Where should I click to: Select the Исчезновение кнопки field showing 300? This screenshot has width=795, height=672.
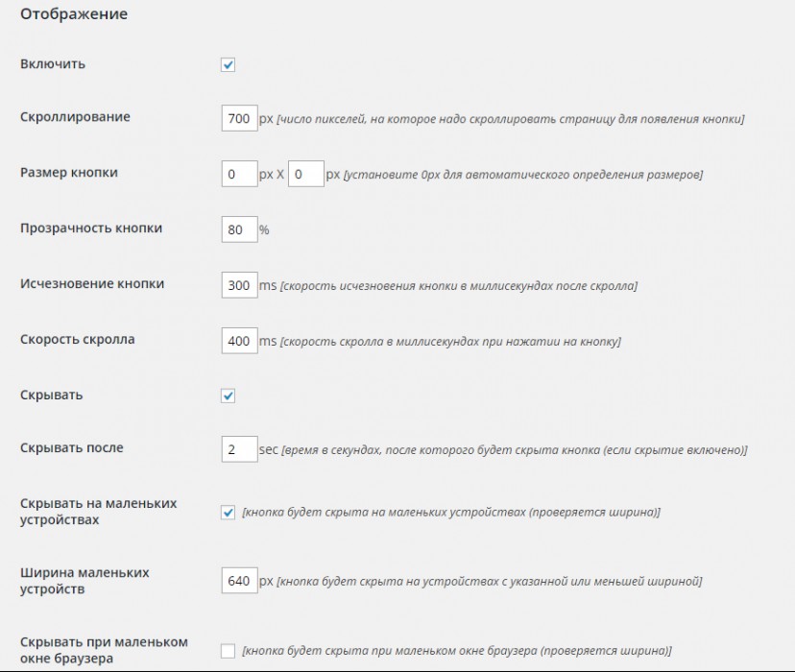(x=239, y=285)
